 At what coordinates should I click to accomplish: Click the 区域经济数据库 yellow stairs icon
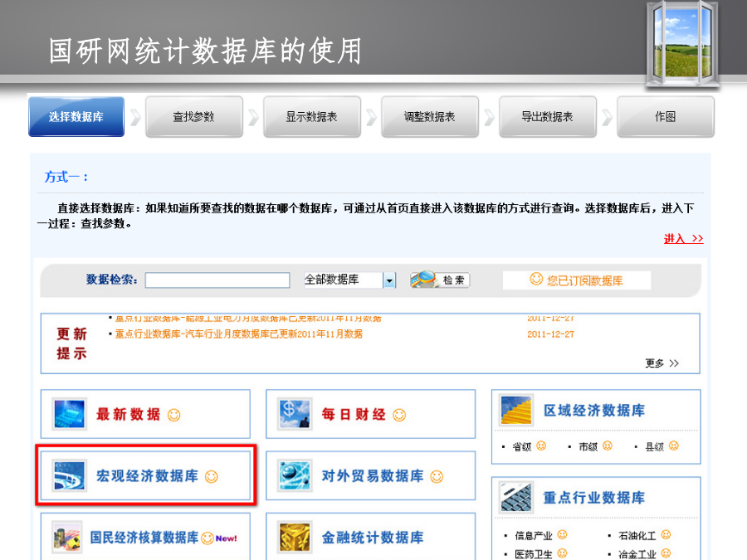(516, 410)
